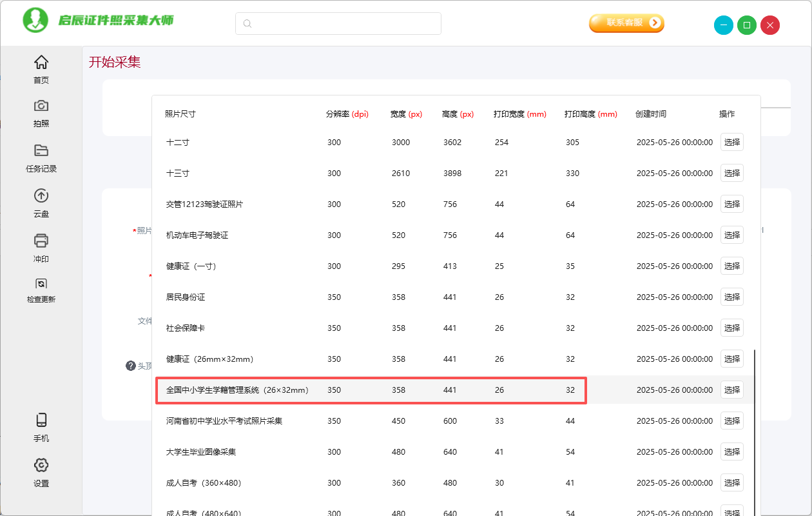Image resolution: width=812 pixels, height=516 pixels.
Task: Choose 选择 for 大学生毕业图像采集
Action: pyautogui.click(x=732, y=451)
